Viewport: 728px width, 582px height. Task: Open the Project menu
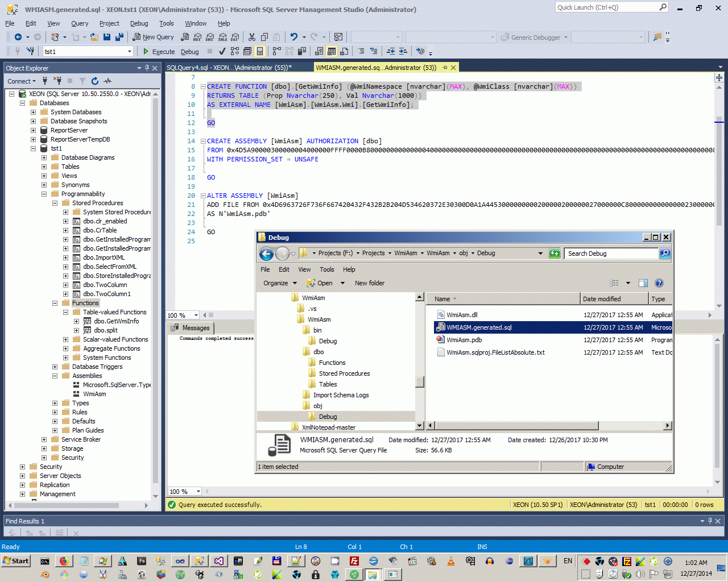tap(109, 23)
